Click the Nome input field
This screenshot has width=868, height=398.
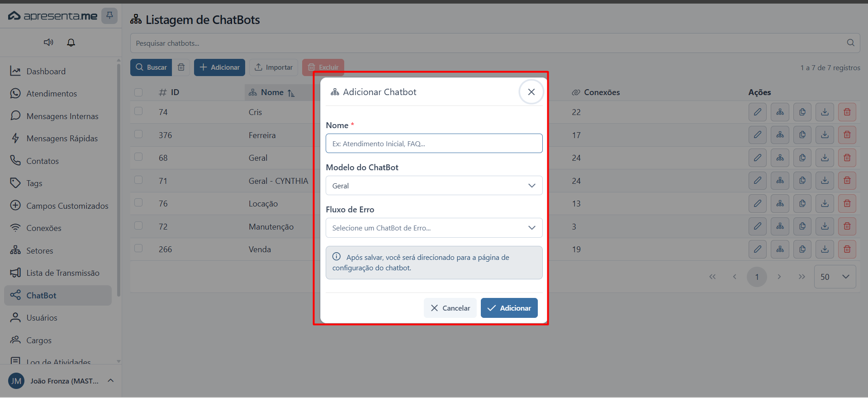click(x=434, y=144)
